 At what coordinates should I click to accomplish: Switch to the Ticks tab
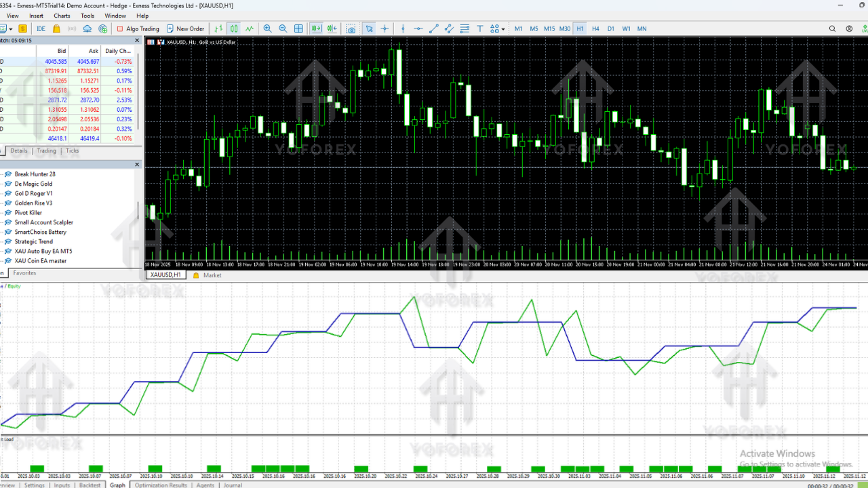(72, 150)
